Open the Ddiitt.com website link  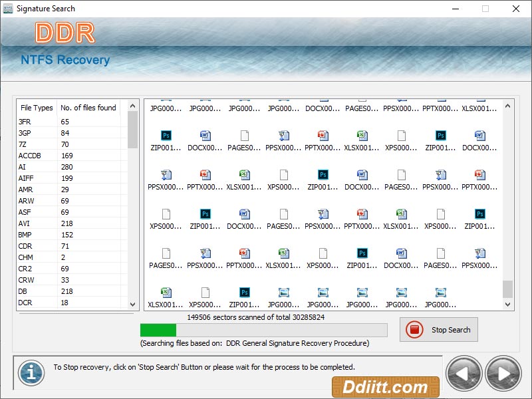point(384,386)
